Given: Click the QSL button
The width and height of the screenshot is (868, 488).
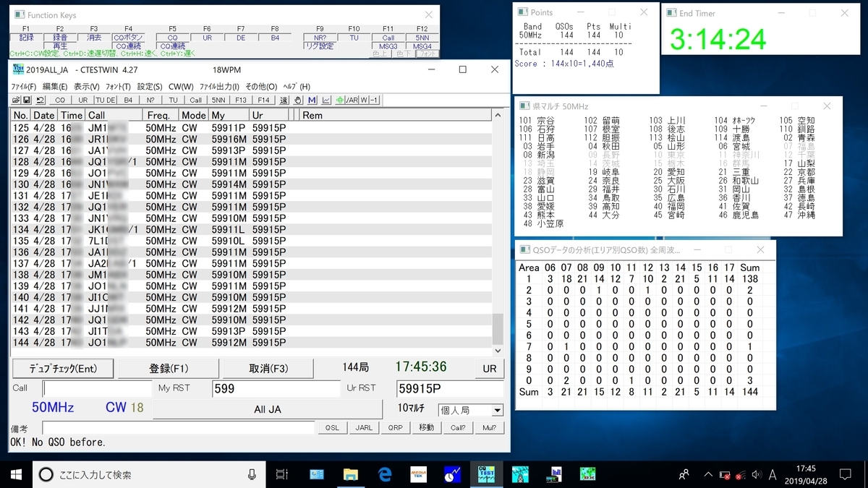Looking at the screenshot, I should coord(332,427).
